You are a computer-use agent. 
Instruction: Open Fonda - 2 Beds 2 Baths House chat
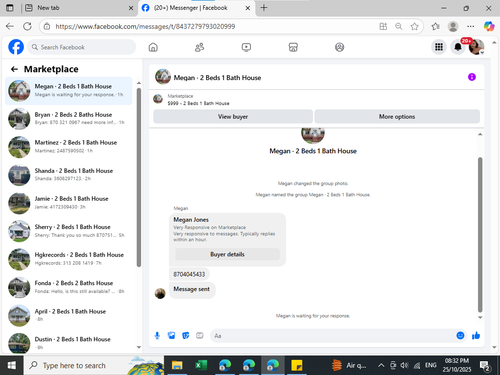pos(69,287)
